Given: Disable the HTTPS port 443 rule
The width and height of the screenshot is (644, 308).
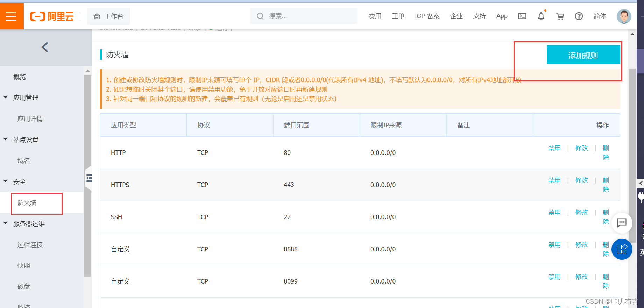Looking at the screenshot, I should [x=554, y=180].
